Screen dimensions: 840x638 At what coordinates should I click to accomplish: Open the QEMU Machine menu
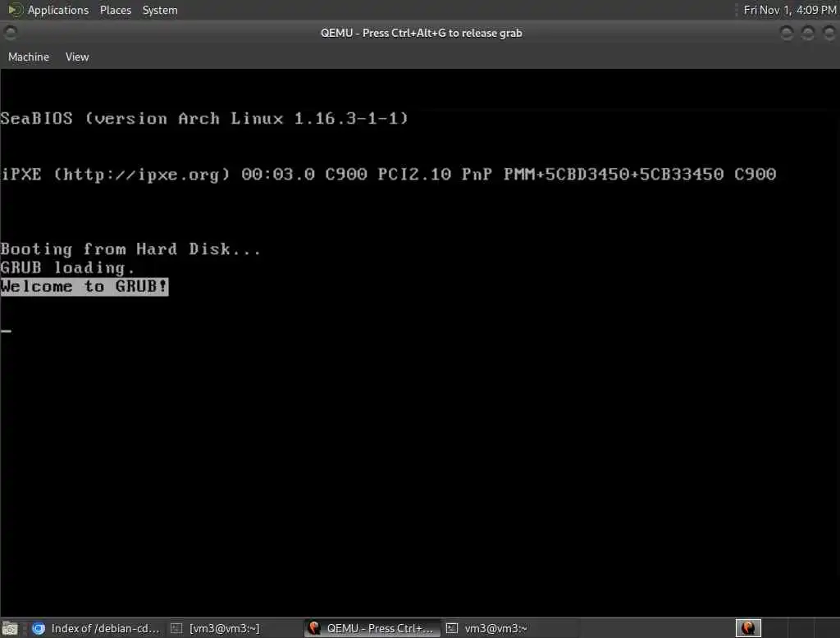click(29, 57)
